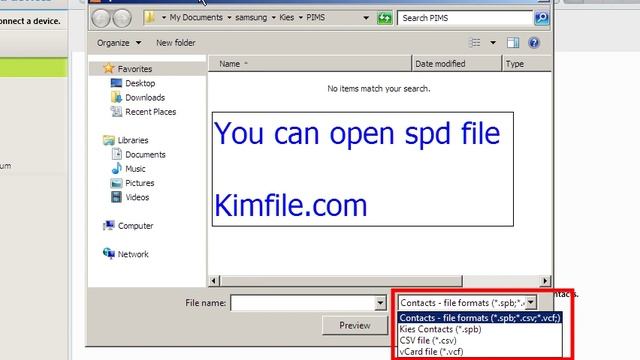Click the Network globe icon
Screen dimensions: 640x360
[x=109, y=253]
